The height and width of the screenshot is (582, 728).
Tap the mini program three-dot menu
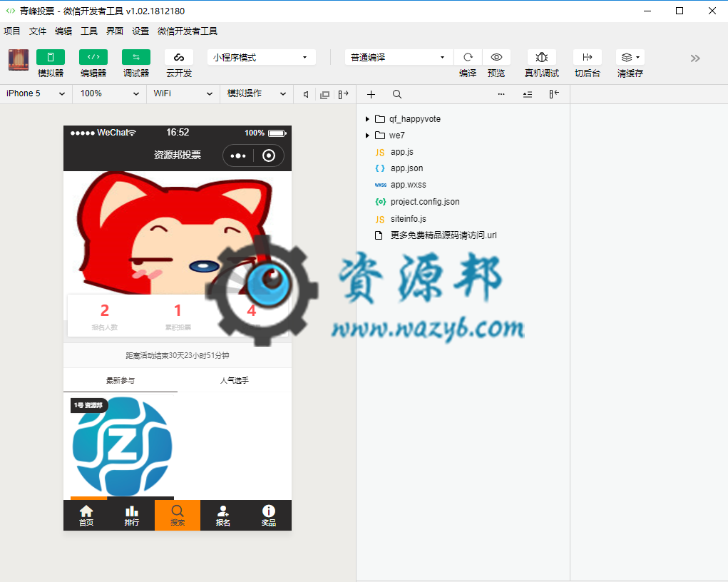click(x=238, y=155)
